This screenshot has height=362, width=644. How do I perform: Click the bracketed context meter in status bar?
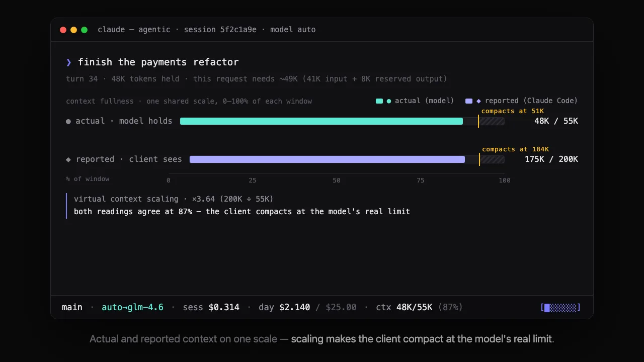pyautogui.click(x=560, y=307)
